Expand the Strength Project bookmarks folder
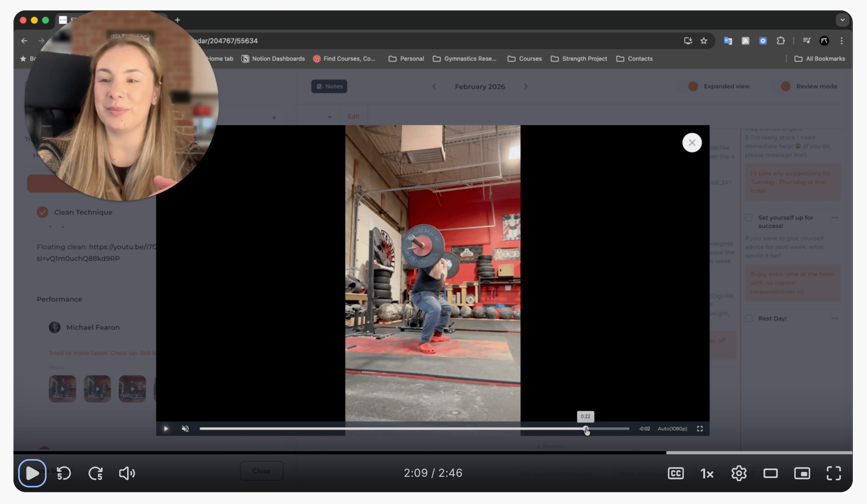The height and width of the screenshot is (504, 867). 579,59
